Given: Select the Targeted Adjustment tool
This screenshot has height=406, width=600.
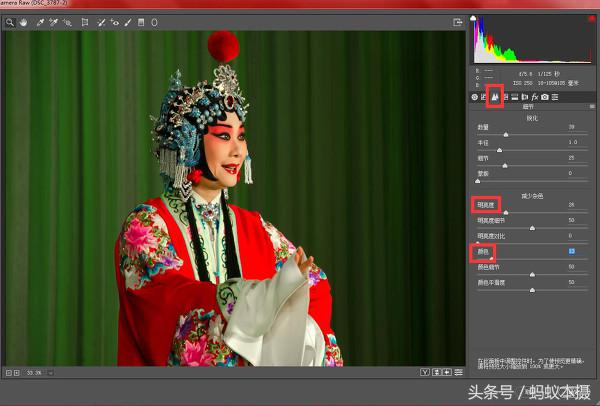Looking at the screenshot, I should (x=67, y=23).
